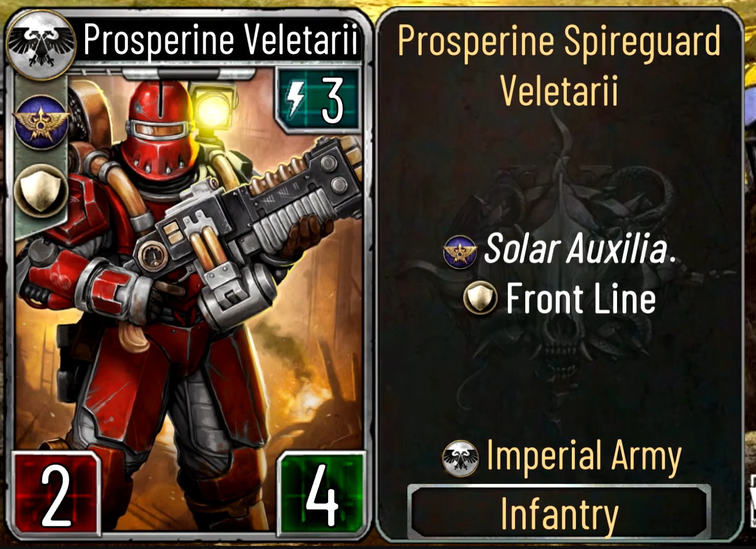Select the eagle icon next to Imperial Army
The height and width of the screenshot is (549, 756).
[x=460, y=458]
